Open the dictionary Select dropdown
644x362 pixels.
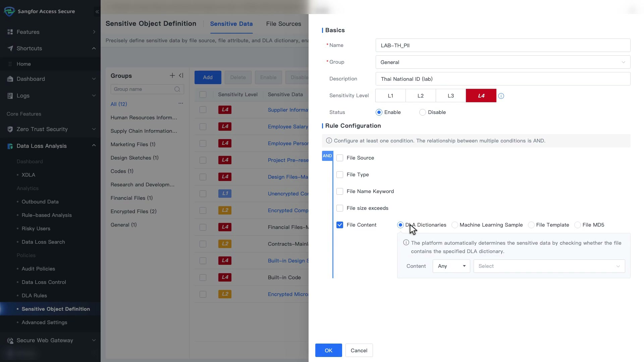coord(549,266)
